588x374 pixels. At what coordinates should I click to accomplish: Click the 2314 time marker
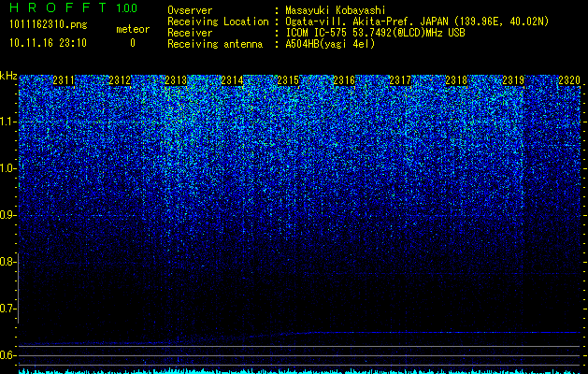point(232,79)
